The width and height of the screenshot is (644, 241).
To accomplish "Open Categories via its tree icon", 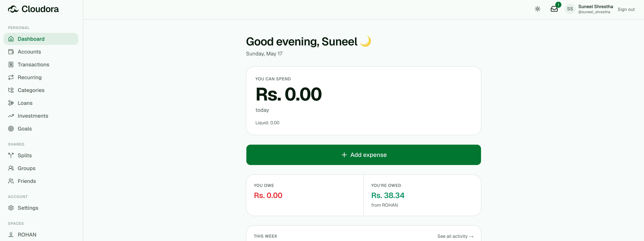I will click(x=11, y=90).
